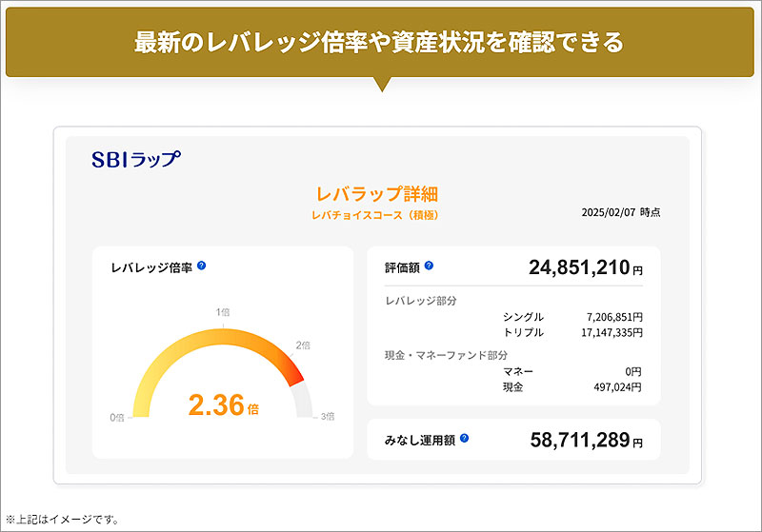Click the 58,711,289円 みなし運用額 amount

click(x=585, y=441)
